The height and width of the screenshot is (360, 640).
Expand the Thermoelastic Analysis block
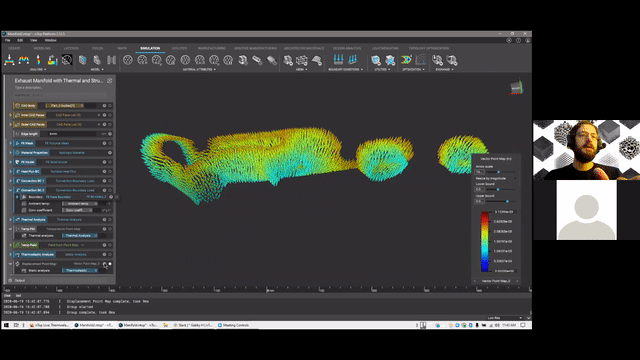click(x=11, y=254)
